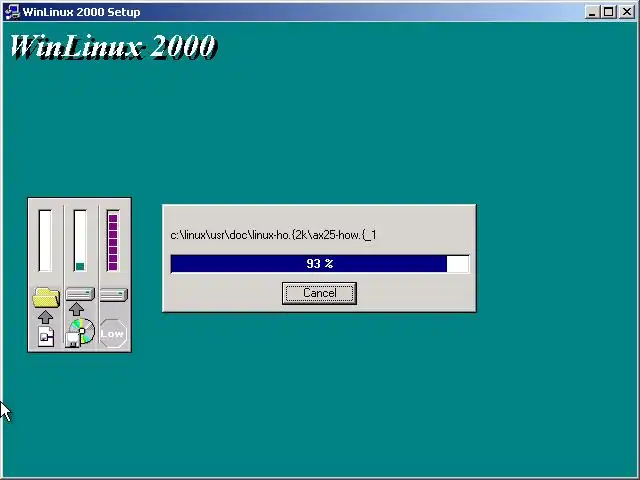Click the 93 % install progress bar

pyautogui.click(x=320, y=264)
